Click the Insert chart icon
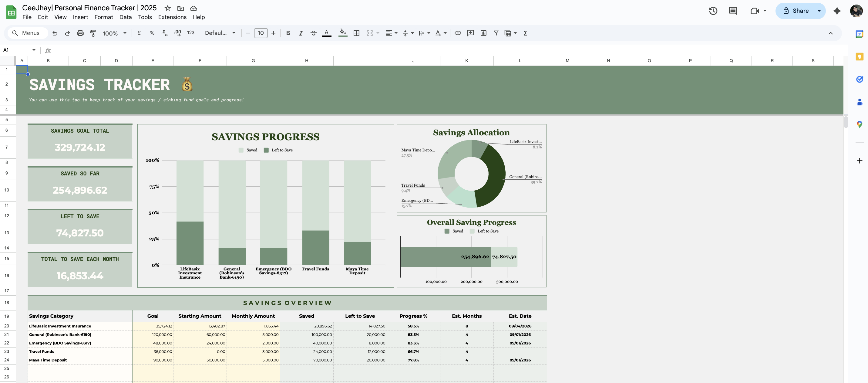This screenshot has width=868, height=383. (x=483, y=33)
